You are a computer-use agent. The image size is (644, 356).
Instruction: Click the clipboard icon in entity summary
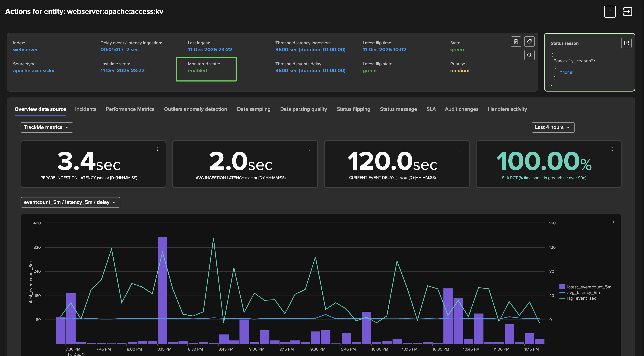coord(516,42)
